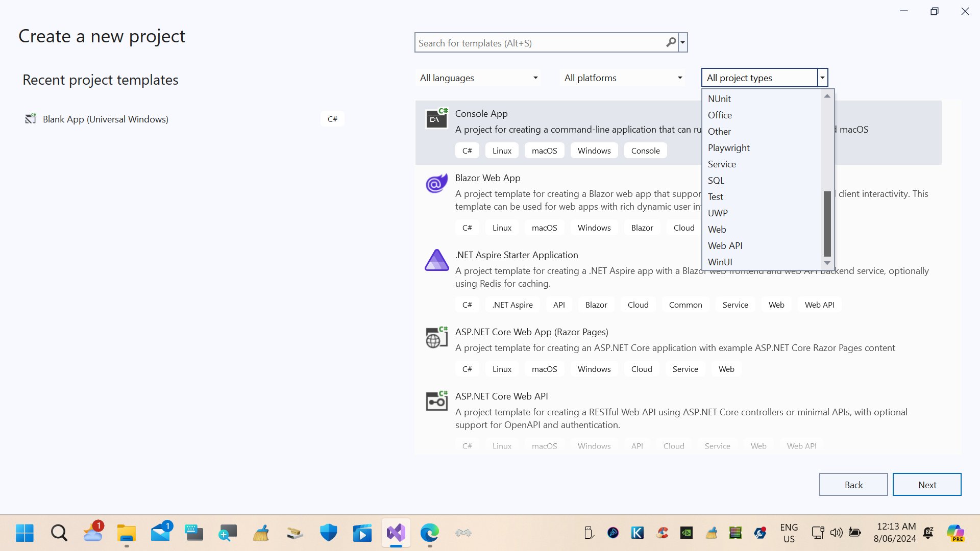Click the dropdown scroll down arrow

(x=827, y=263)
